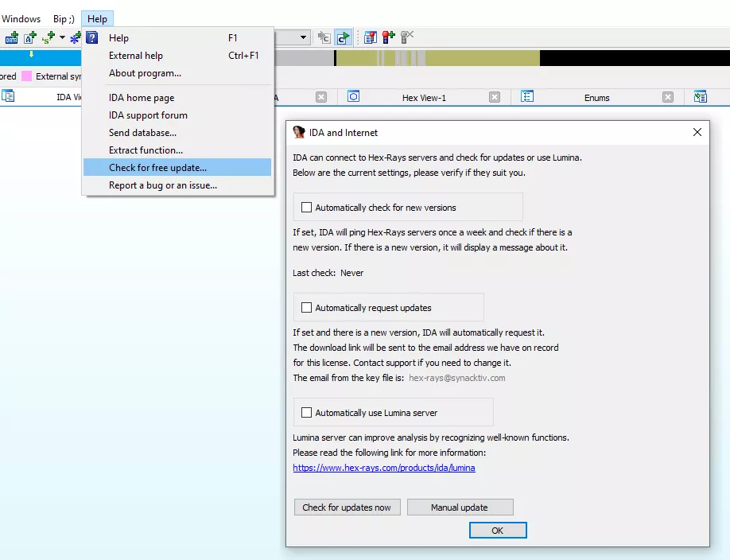Close the Hex View-1 tab
The image size is (730, 560).
(x=495, y=97)
